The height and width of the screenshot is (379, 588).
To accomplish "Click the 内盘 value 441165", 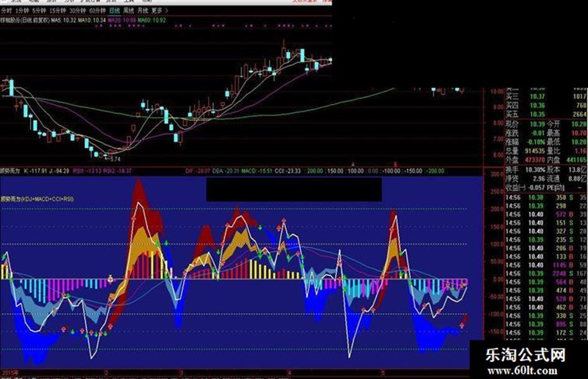I will click(x=577, y=160).
